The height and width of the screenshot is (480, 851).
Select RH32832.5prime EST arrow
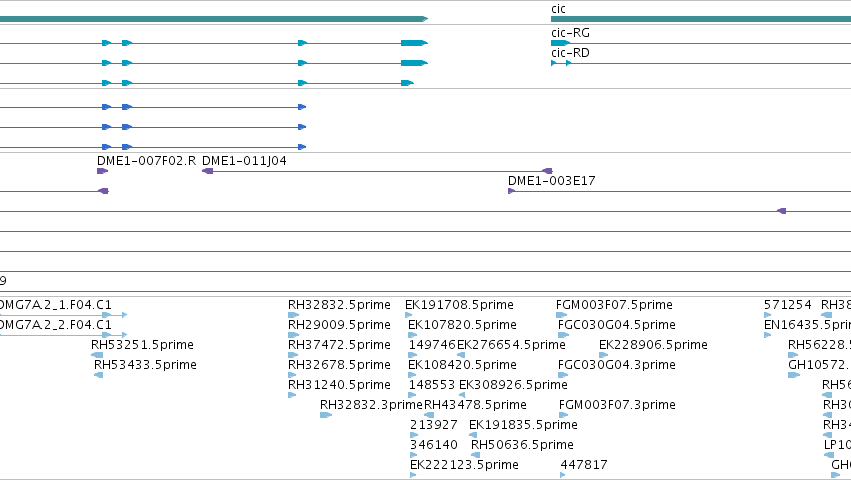294,315
